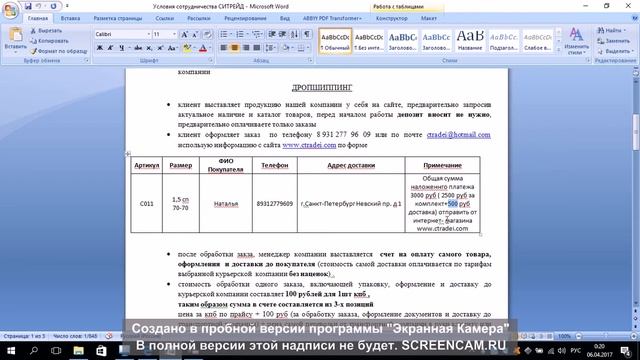Toggle strikethrough formatting

[x=138, y=48]
